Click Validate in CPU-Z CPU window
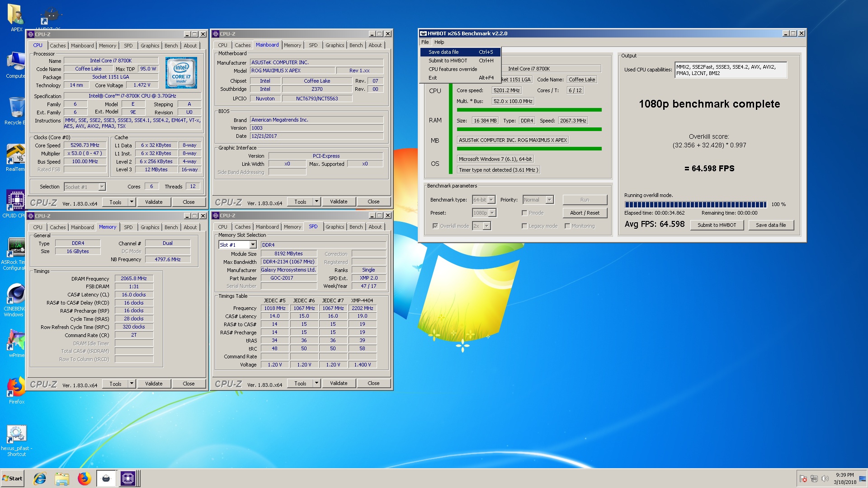Screen dimensions: 868x488 tap(154, 202)
